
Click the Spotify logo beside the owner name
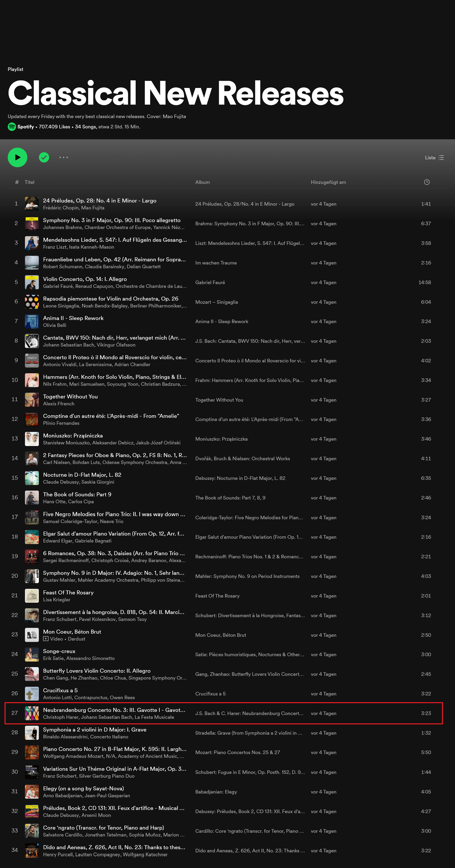click(12, 127)
